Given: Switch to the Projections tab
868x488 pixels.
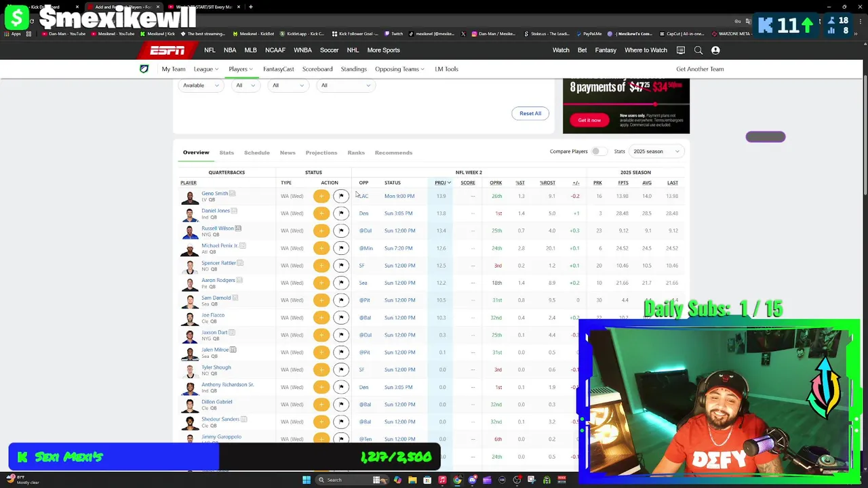Looking at the screenshot, I should [321, 152].
